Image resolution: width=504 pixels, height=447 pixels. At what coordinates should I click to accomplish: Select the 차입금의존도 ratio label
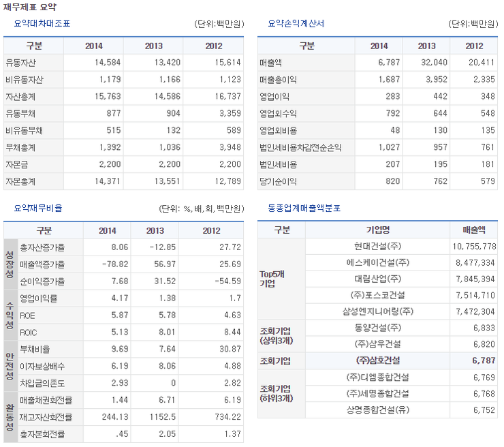click(x=42, y=384)
